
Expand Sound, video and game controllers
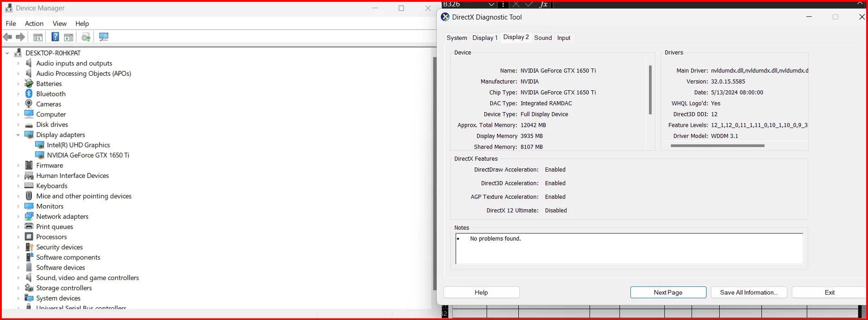(x=18, y=278)
